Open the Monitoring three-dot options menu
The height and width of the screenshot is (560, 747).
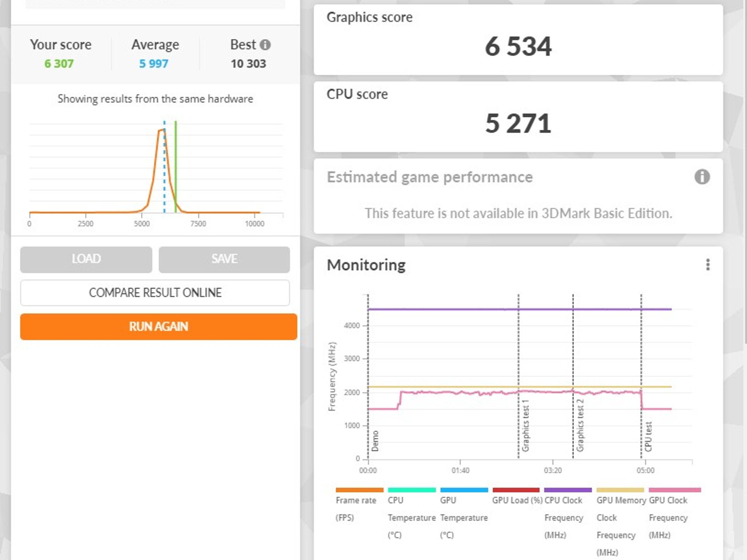tap(708, 265)
